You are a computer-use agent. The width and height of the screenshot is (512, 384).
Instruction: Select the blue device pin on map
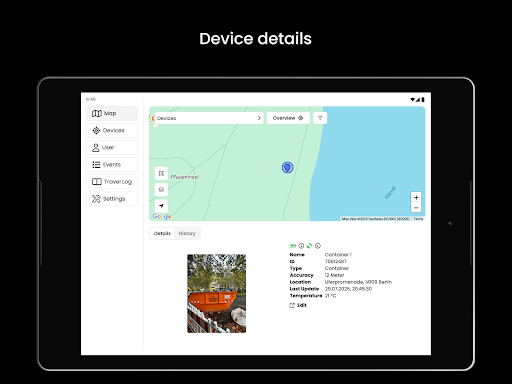[x=287, y=167]
